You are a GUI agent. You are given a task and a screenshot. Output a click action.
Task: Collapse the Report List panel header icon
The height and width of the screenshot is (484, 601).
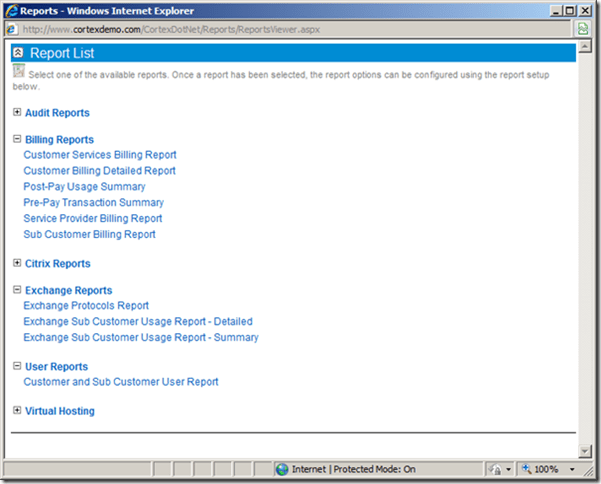point(18,53)
